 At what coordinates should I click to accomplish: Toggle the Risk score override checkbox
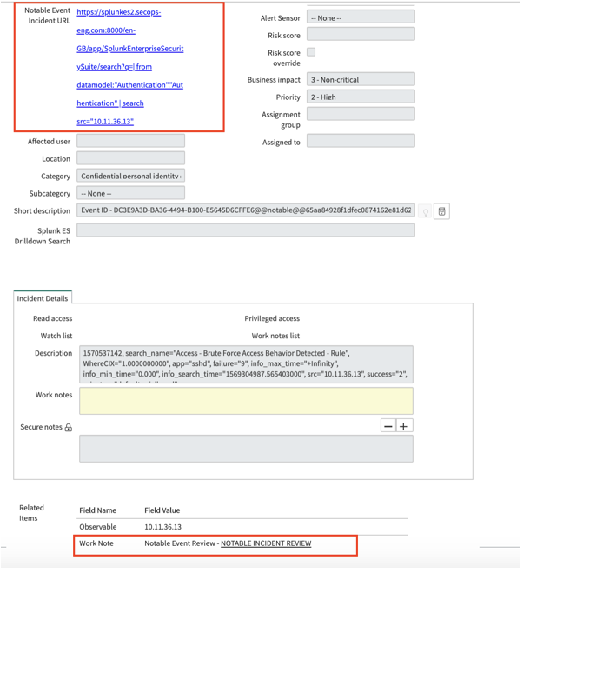pos(311,52)
